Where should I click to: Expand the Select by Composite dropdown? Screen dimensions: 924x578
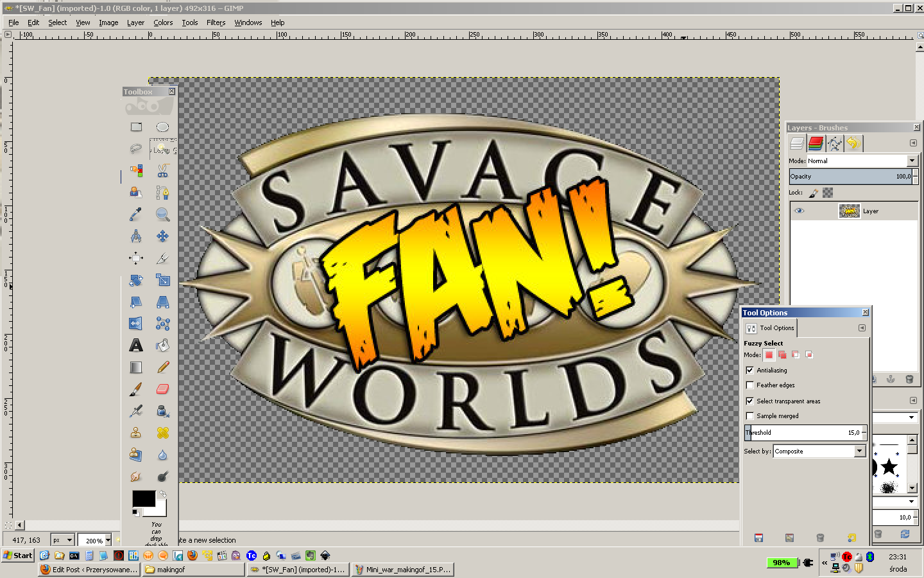(859, 451)
